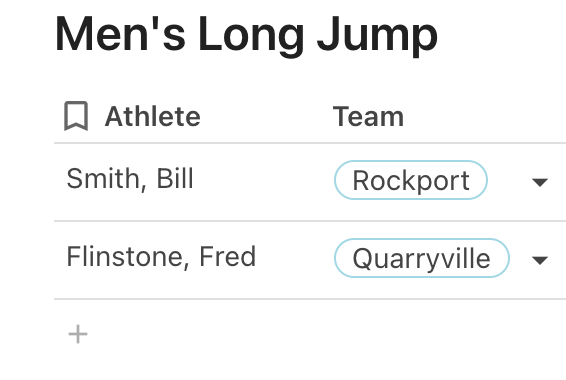
Task: Select the Smith, Bill athlete cell
Action: point(130,179)
